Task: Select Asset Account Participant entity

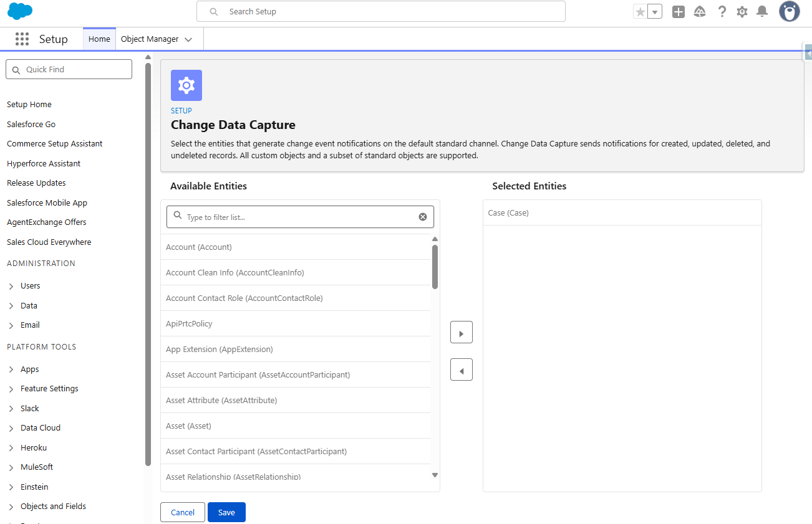Action: [296, 375]
